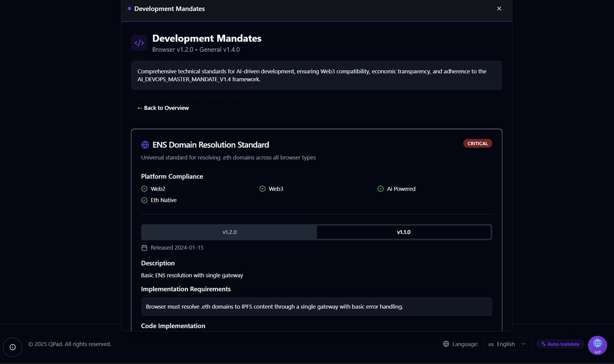This screenshot has height=364, width=614.
Task: Click the calendar icon beside Released date
Action: pyautogui.click(x=144, y=247)
